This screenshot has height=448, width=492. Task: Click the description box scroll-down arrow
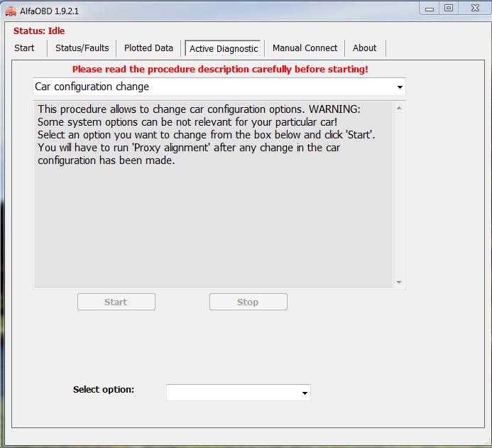[399, 282]
